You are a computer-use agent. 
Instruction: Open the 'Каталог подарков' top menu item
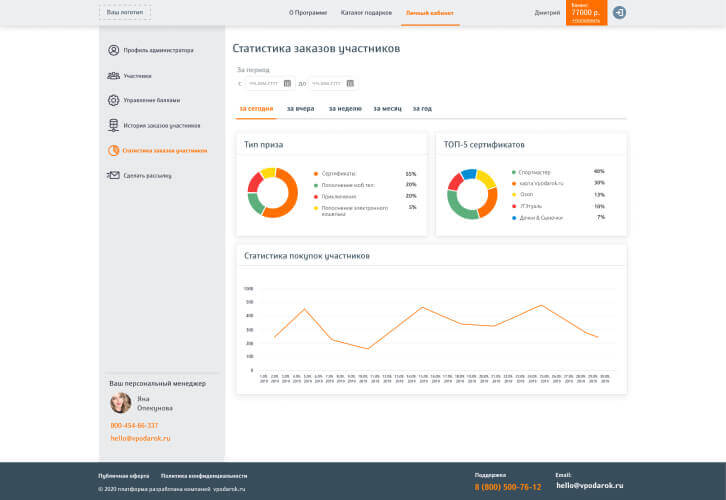tap(366, 12)
